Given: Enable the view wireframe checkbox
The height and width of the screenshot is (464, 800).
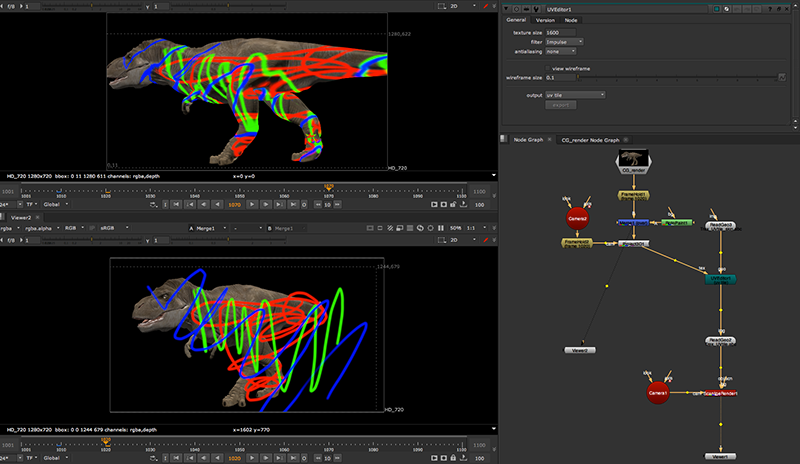Looking at the screenshot, I should pos(547,67).
